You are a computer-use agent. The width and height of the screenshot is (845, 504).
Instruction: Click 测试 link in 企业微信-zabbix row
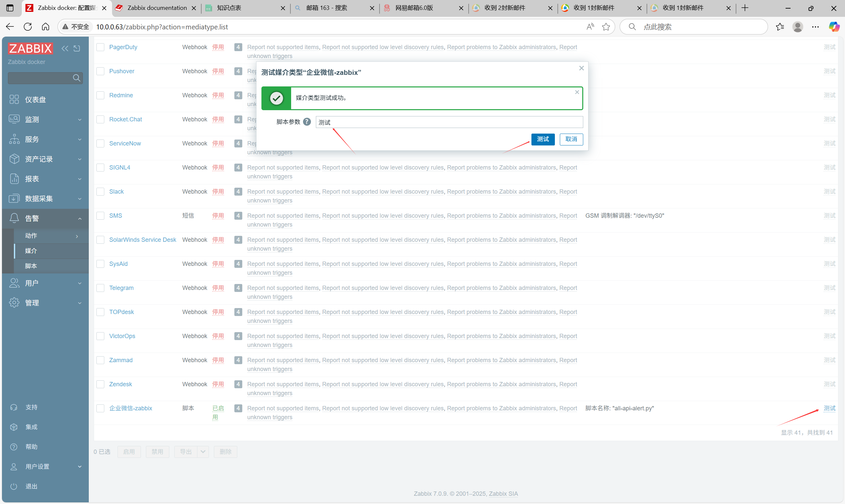point(829,409)
